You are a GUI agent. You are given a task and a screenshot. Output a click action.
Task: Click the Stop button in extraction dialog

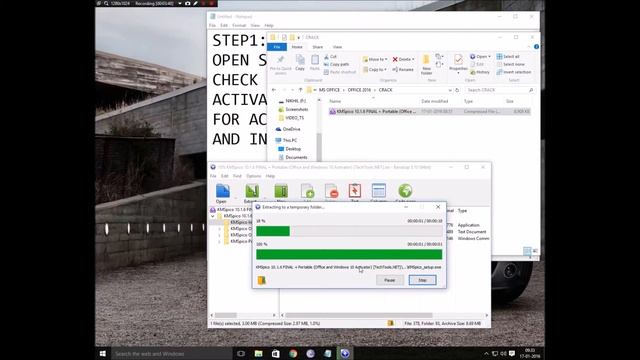[422, 280]
